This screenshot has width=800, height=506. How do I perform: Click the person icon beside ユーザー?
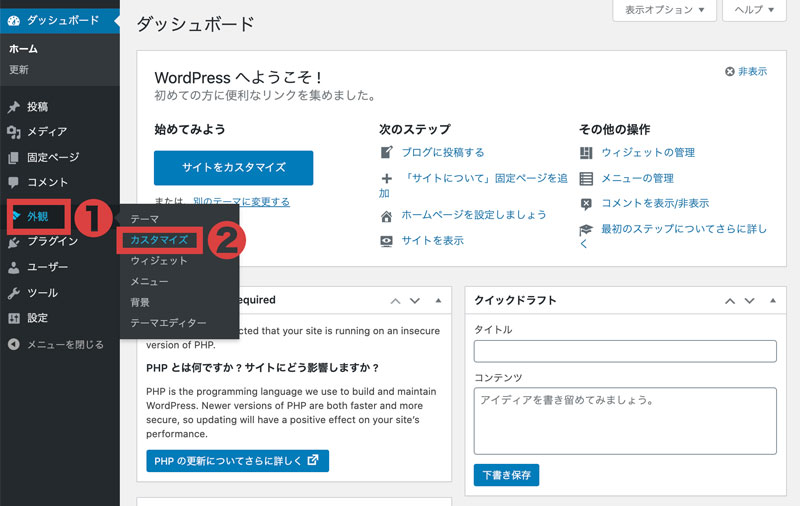pos(14,267)
